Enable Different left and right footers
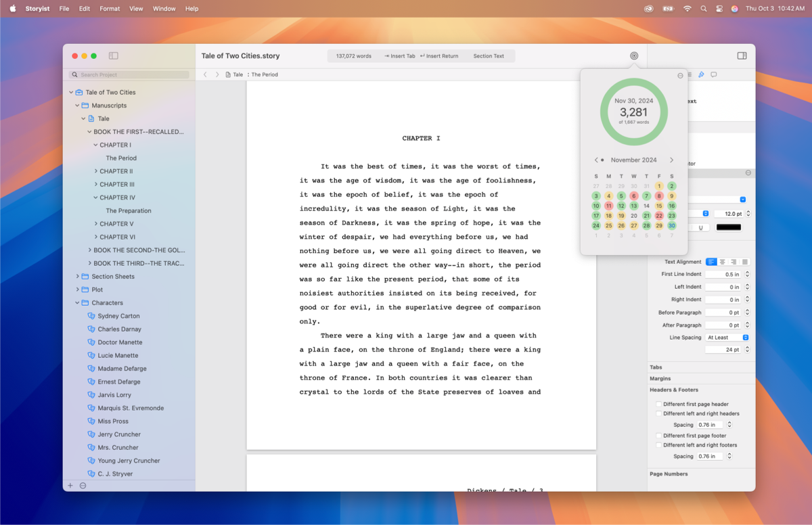The image size is (812, 525). coord(658,445)
